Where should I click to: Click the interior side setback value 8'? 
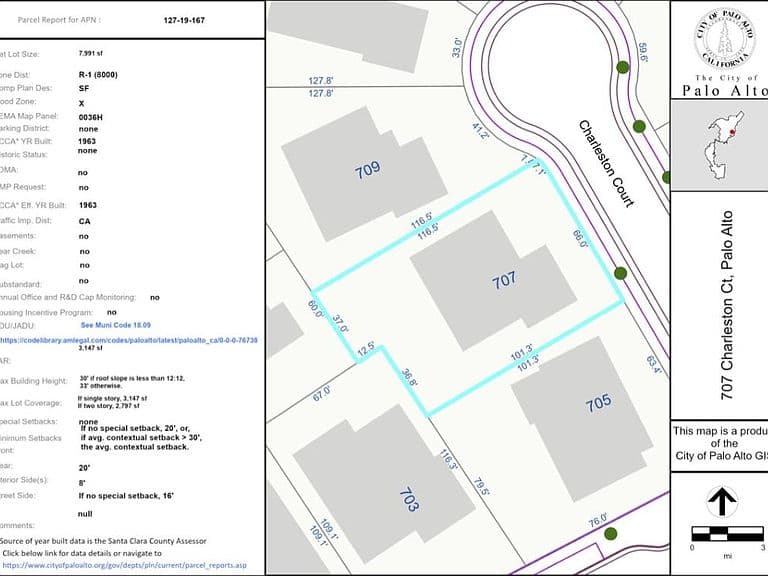(82, 483)
